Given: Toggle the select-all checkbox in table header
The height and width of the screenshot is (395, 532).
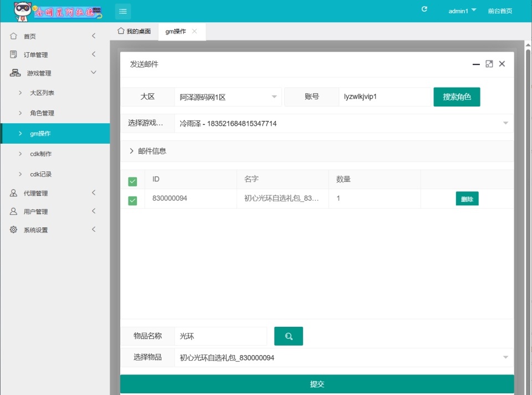Looking at the screenshot, I should (132, 182).
